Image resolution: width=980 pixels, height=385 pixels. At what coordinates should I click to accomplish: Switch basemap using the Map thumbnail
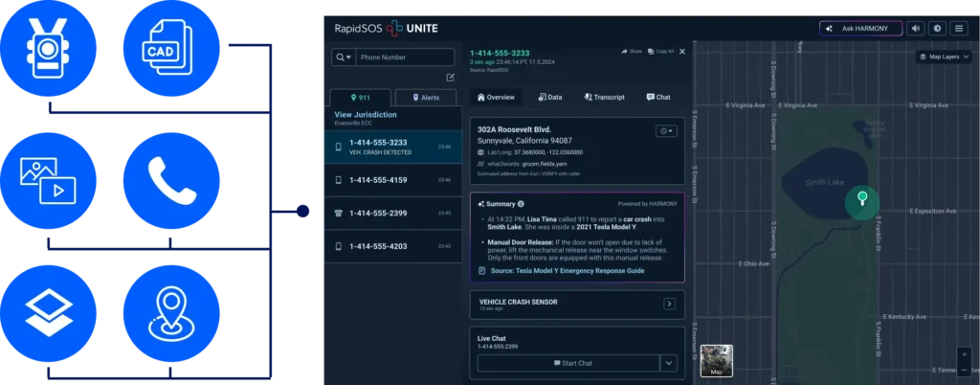tap(716, 361)
